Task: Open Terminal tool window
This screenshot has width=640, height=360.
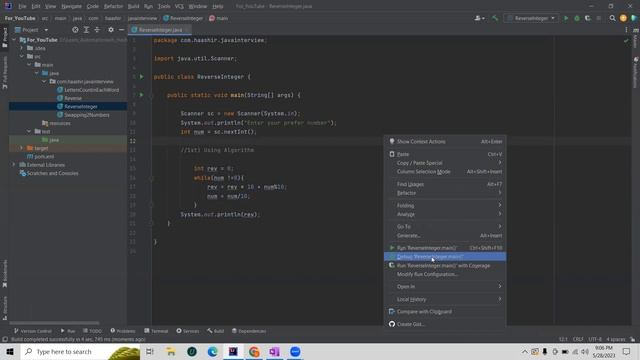Action: 156,331
